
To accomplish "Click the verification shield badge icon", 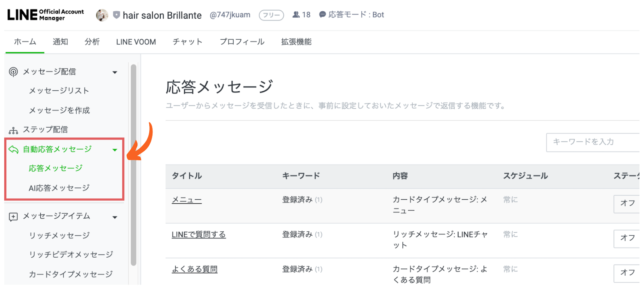I will [x=116, y=15].
